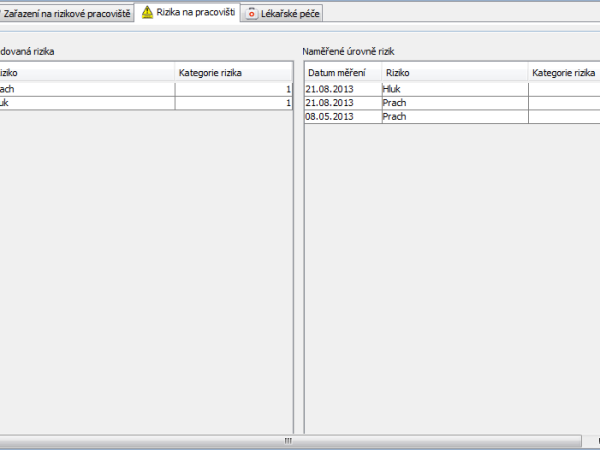Click category value 1 in left Hluk row
Image resolution: width=600 pixels, height=450 pixels.
coord(232,103)
